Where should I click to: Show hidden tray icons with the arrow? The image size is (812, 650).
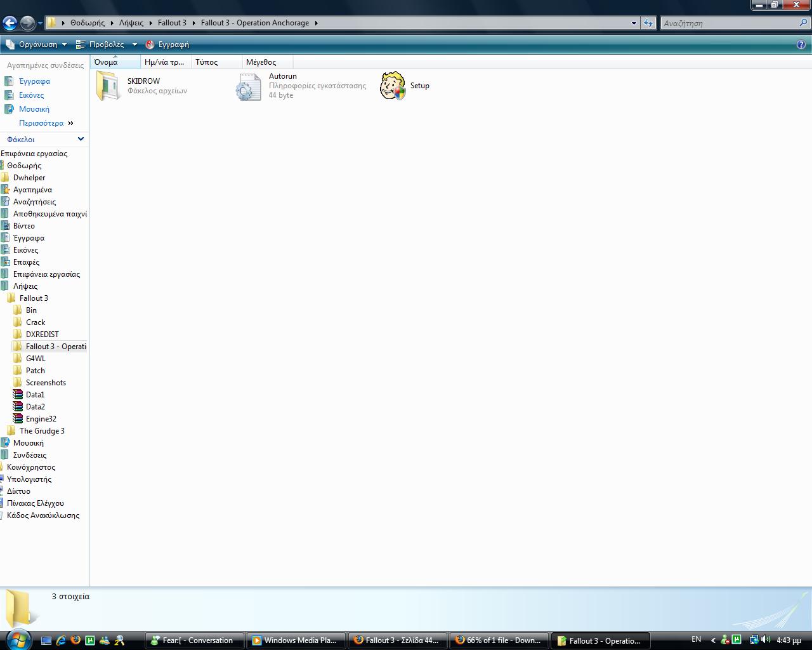point(713,640)
